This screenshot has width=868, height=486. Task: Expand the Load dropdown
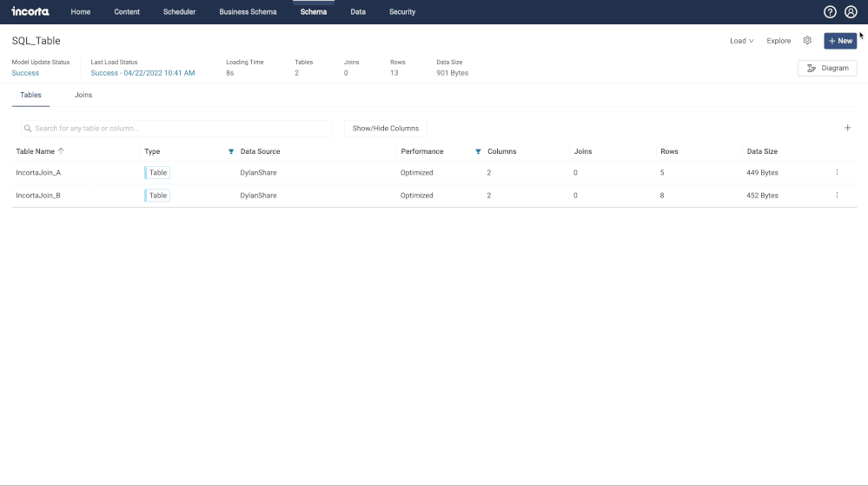pyautogui.click(x=741, y=41)
